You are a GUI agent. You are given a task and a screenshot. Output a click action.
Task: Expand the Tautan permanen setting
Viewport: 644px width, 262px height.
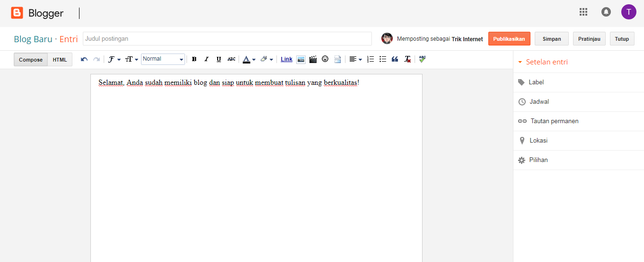(x=578, y=121)
